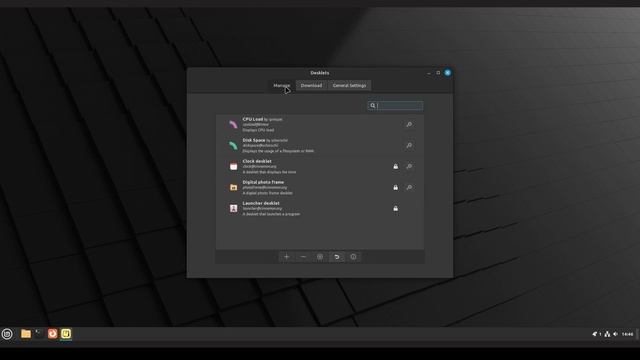Click "A desklet that launches a program" description
The width and height of the screenshot is (640, 360).
271,214
